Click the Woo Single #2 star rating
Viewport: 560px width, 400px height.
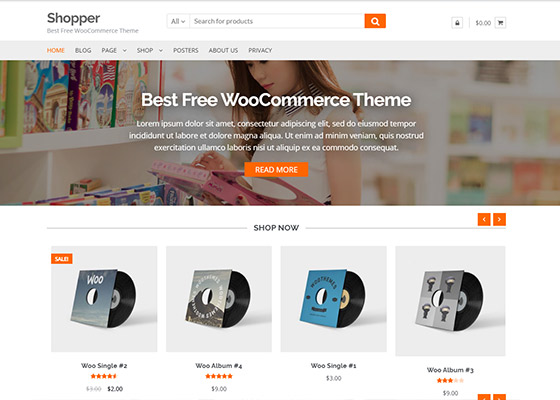point(104,376)
